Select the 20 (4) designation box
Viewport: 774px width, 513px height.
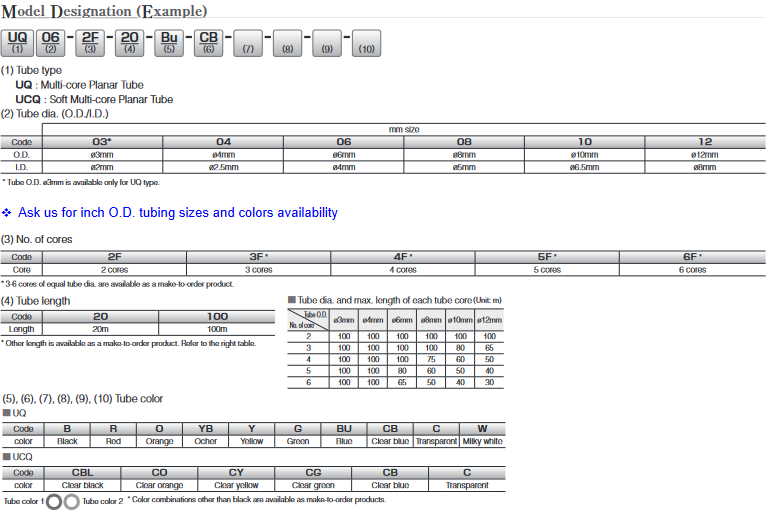[x=129, y=43]
